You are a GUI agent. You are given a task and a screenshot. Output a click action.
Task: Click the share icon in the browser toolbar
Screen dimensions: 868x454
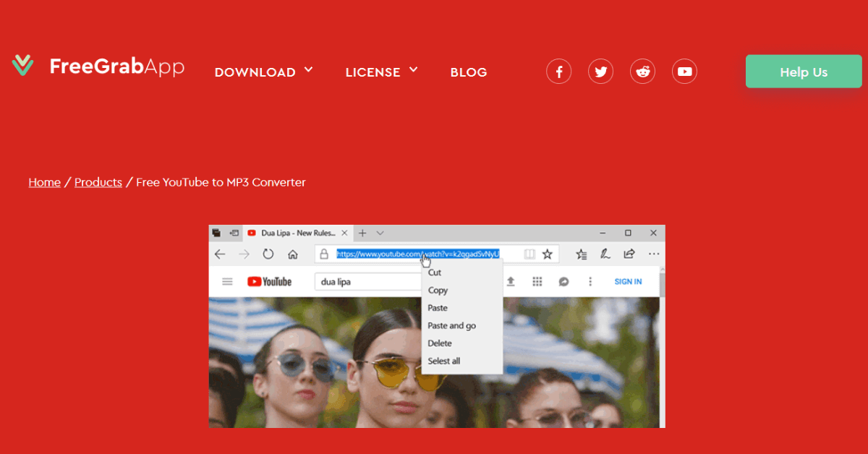click(629, 254)
